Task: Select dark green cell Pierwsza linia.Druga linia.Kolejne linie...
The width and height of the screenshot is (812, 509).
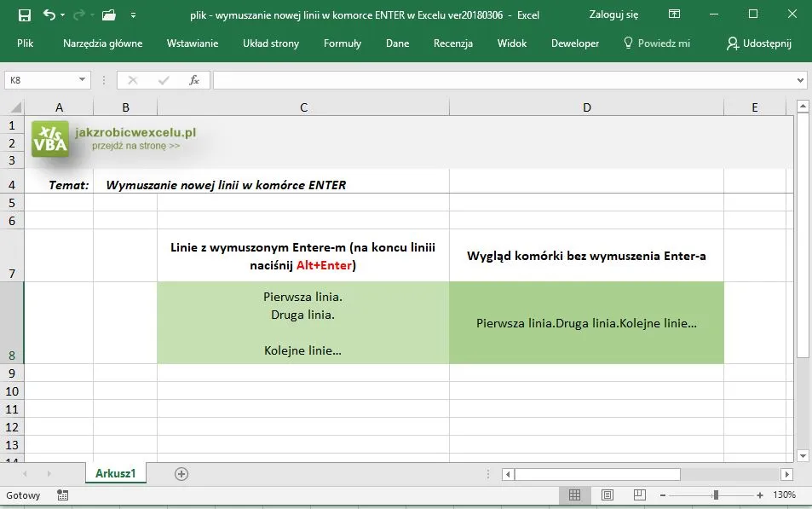Action: pyautogui.click(x=586, y=322)
